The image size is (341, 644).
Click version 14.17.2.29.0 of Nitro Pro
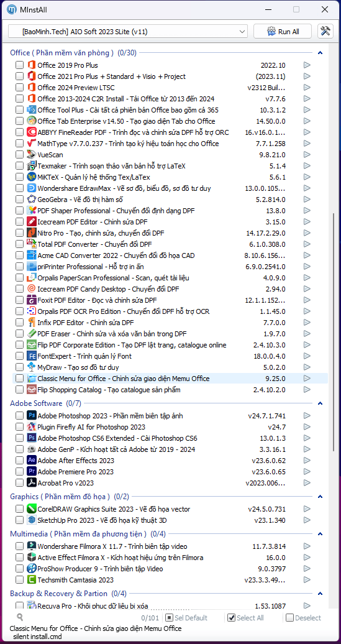265,233
